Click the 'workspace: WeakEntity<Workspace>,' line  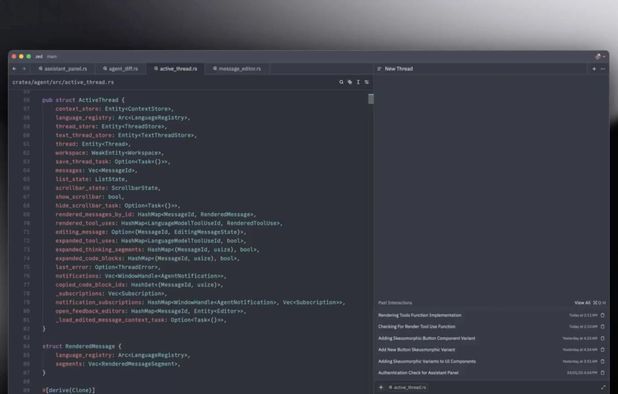click(x=110, y=153)
